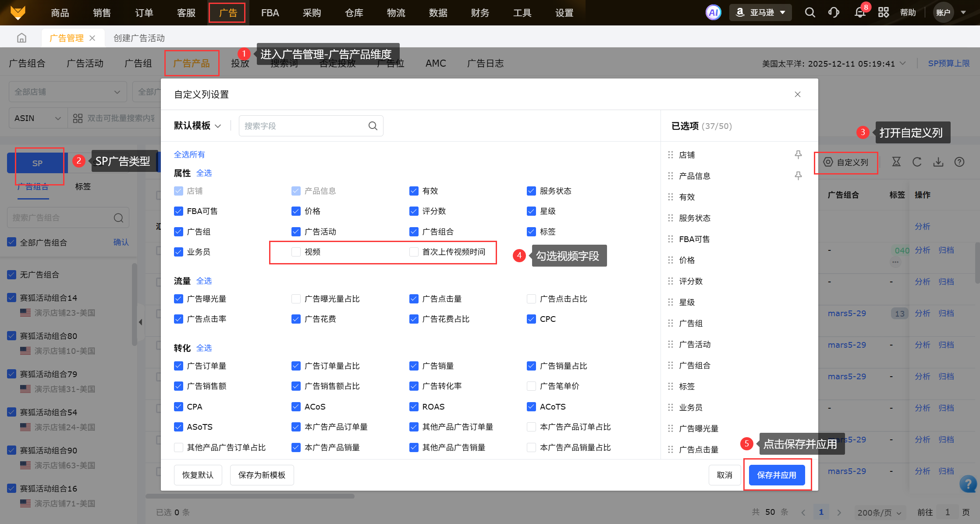Click 全选所有 link

(189, 154)
